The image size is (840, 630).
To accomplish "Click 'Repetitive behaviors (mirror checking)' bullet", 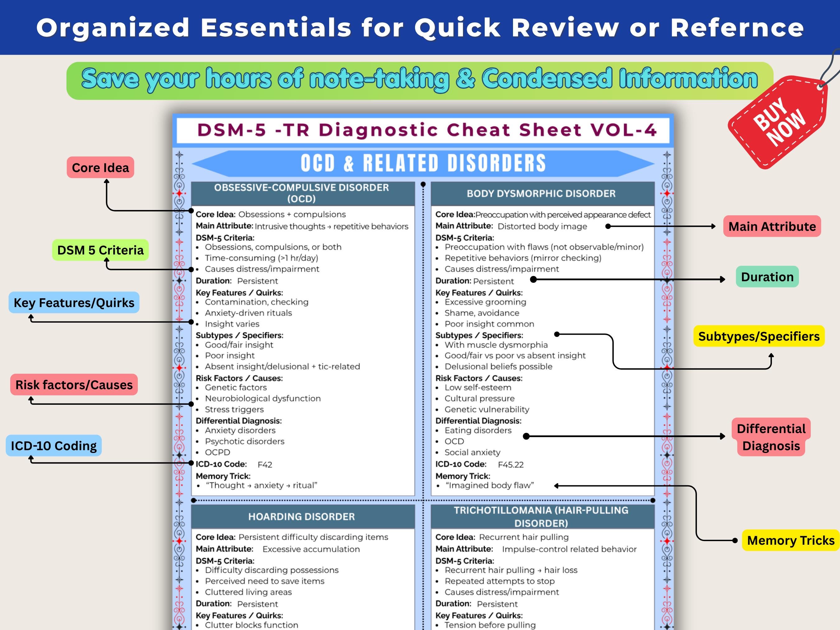I will tap(523, 258).
